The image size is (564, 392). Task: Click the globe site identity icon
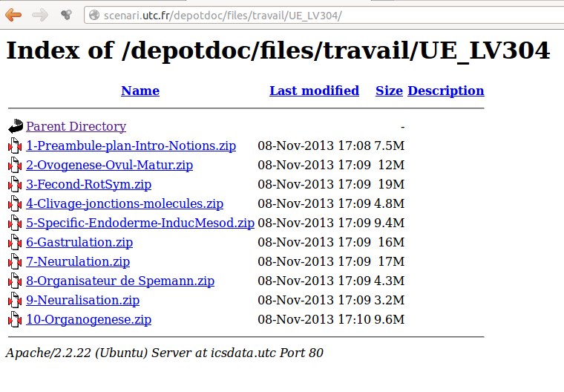click(94, 15)
